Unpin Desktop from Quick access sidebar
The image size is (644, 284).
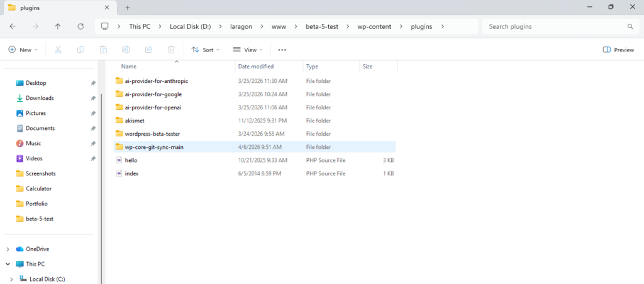point(93,83)
